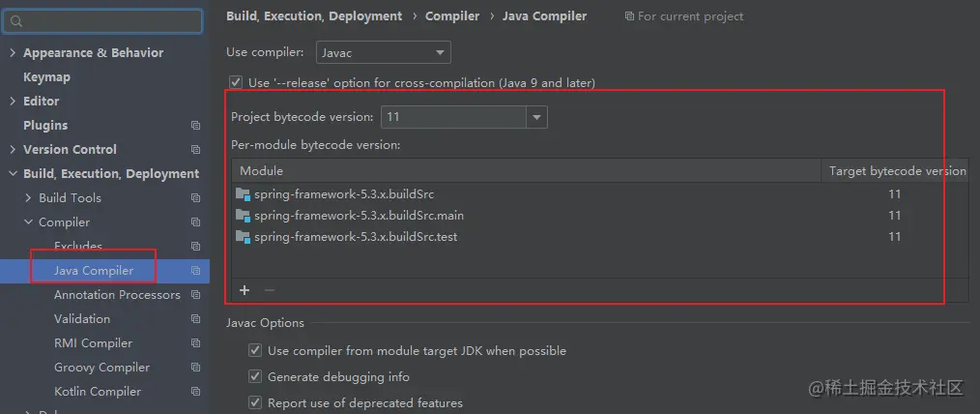980x414 pixels.
Task: Toggle Use compiler from module target JDK
Action: pyautogui.click(x=255, y=350)
